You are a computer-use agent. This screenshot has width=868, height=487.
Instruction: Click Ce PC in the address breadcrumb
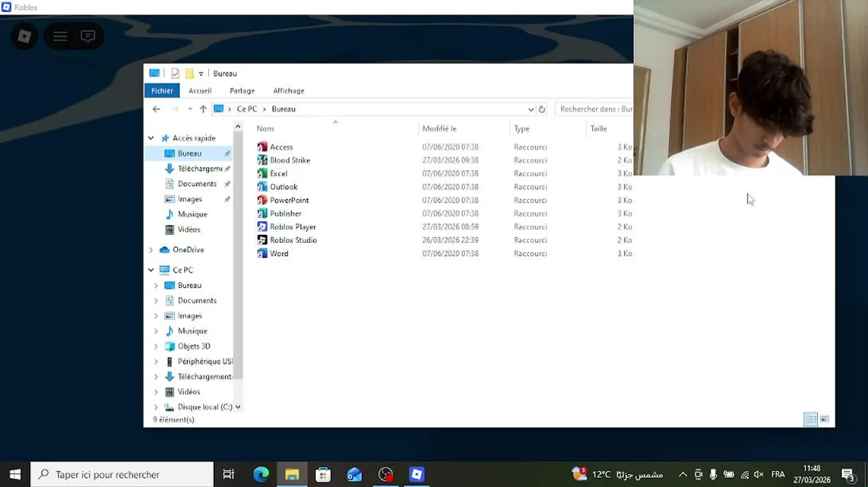point(247,109)
